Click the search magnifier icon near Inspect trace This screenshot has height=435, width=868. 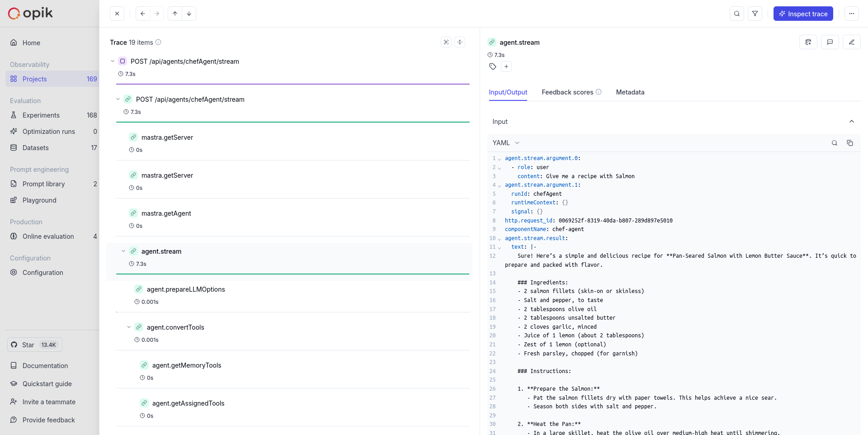[x=737, y=14]
